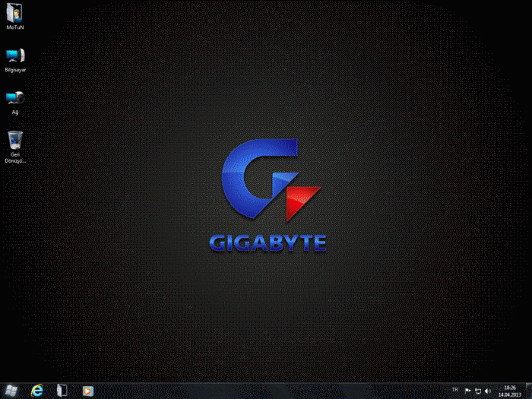The image size is (532, 399).
Task: Open the Action Center flag icon
Action: (467, 391)
